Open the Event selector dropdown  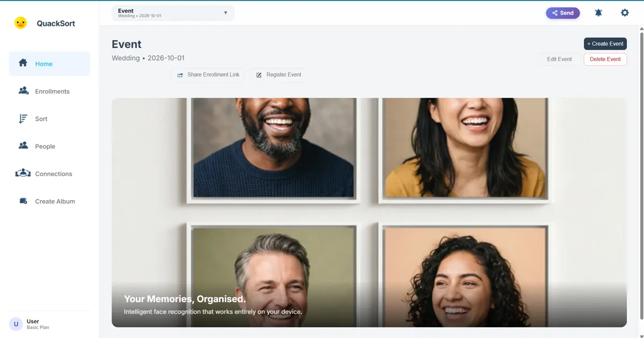[x=173, y=13]
